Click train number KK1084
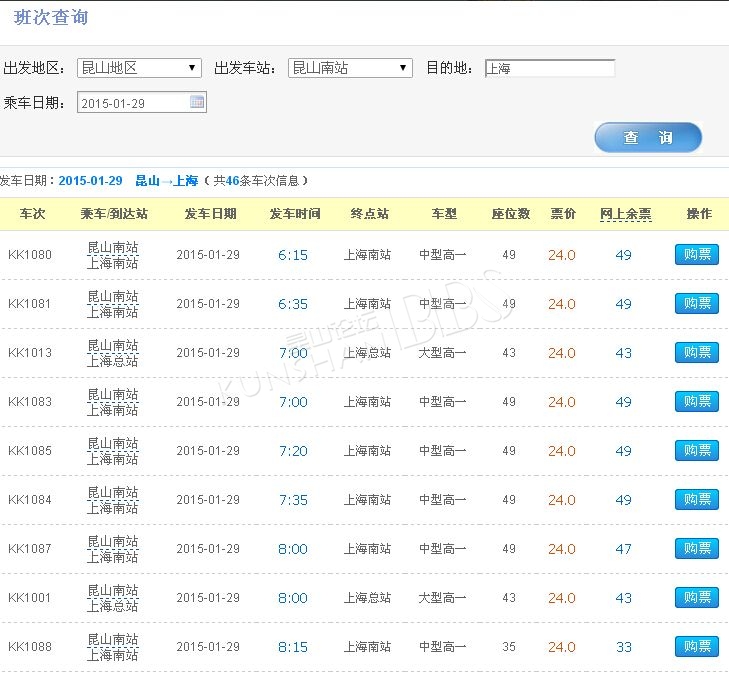This screenshot has height=674, width=729. pos(30,500)
